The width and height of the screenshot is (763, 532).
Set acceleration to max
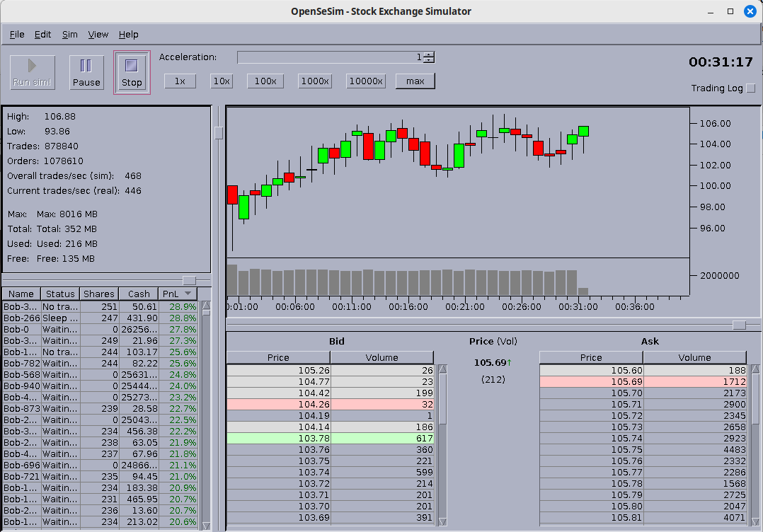click(415, 81)
